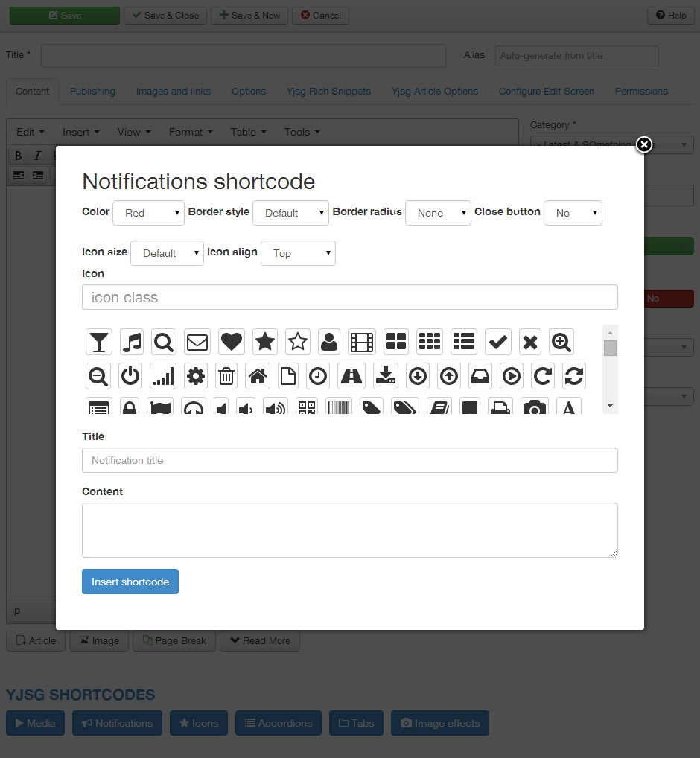Click the Notification title input field
Screen dimensions: 700x758
point(350,460)
